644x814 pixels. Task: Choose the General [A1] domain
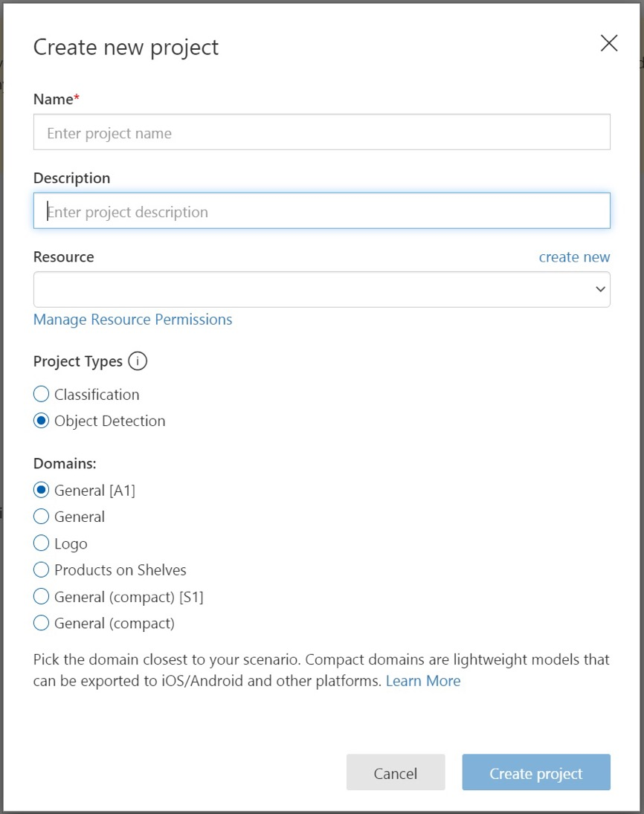(x=41, y=489)
